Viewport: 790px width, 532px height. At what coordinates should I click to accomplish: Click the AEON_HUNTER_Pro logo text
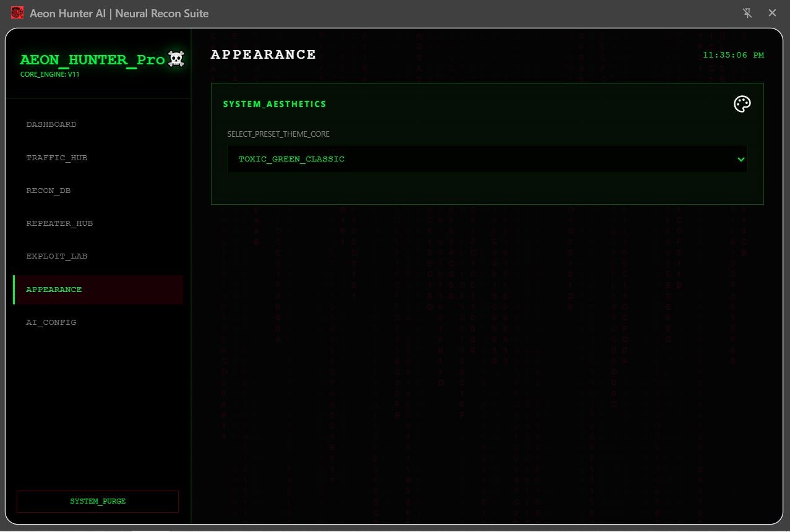pos(93,59)
